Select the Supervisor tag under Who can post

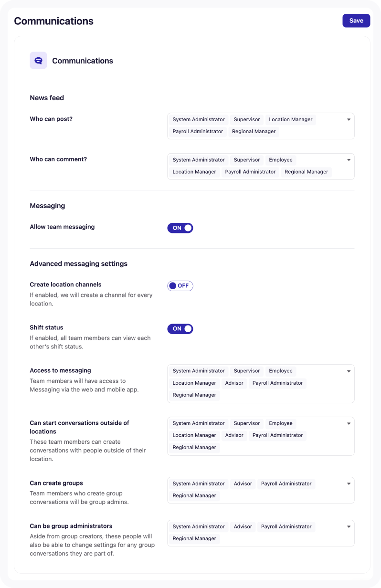246,119
